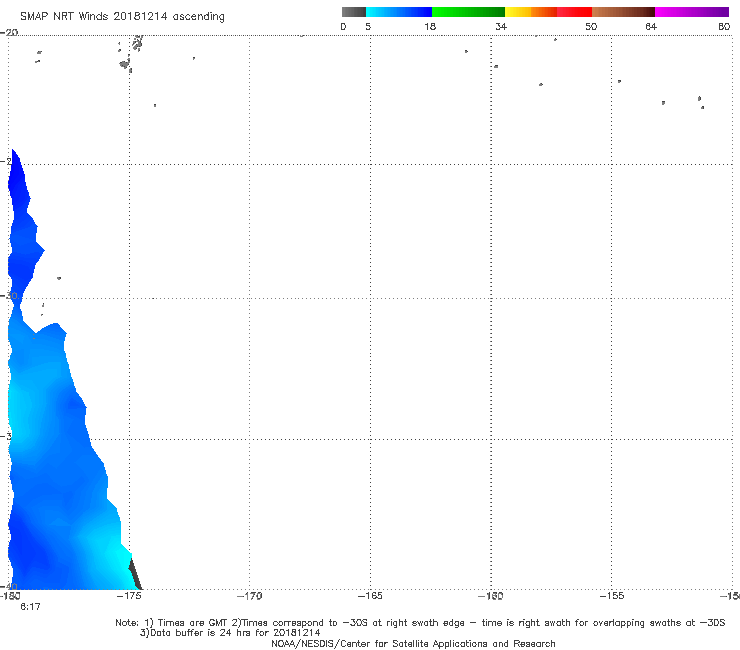Click the island cluster near the top of the -175 gridline

tap(130, 53)
